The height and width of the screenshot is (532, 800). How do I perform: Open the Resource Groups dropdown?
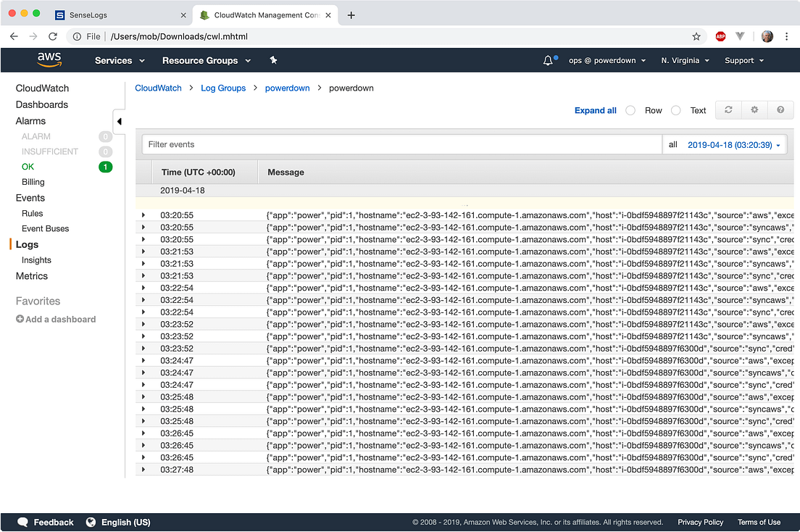pyautogui.click(x=207, y=60)
